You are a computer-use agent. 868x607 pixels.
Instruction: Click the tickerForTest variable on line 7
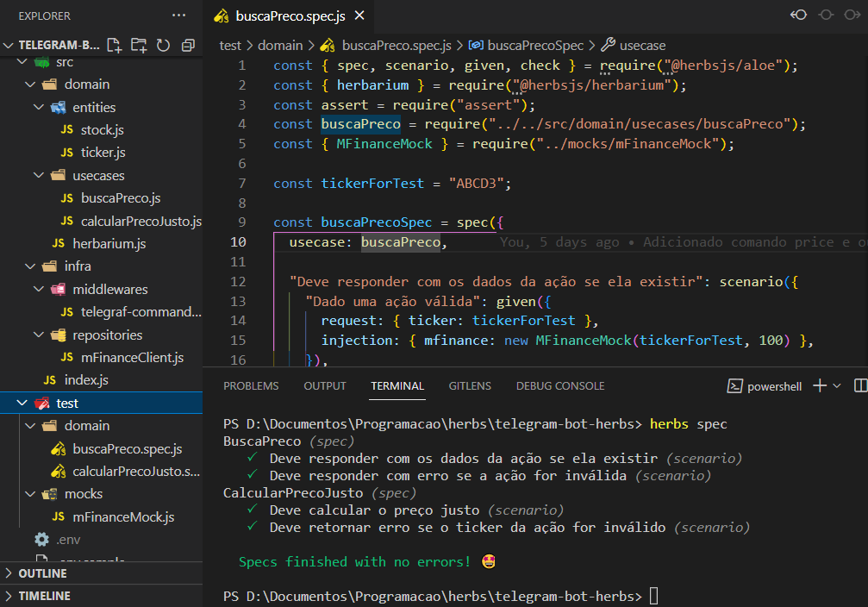(372, 184)
